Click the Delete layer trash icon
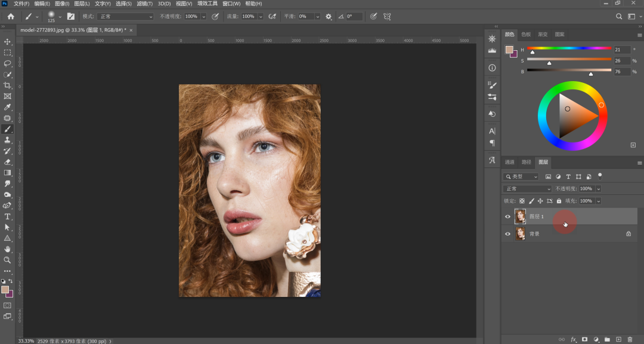This screenshot has height=344, width=644. (630, 339)
